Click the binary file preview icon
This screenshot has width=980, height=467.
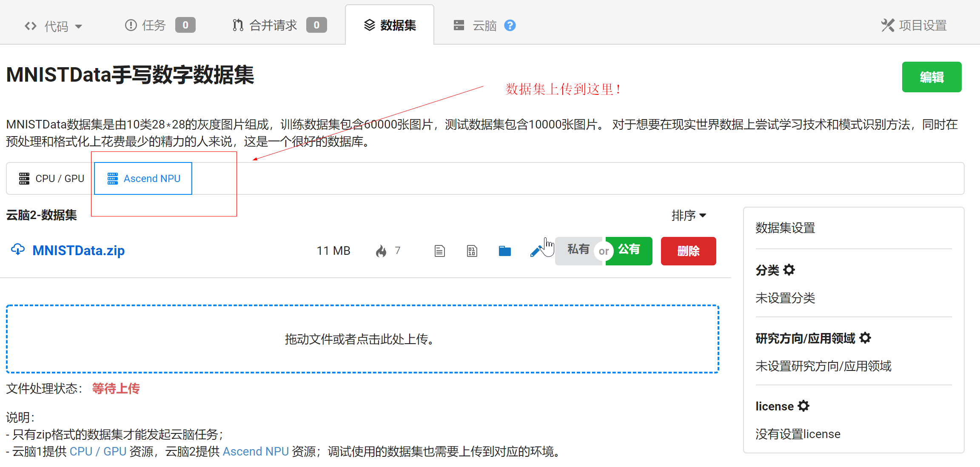(472, 251)
